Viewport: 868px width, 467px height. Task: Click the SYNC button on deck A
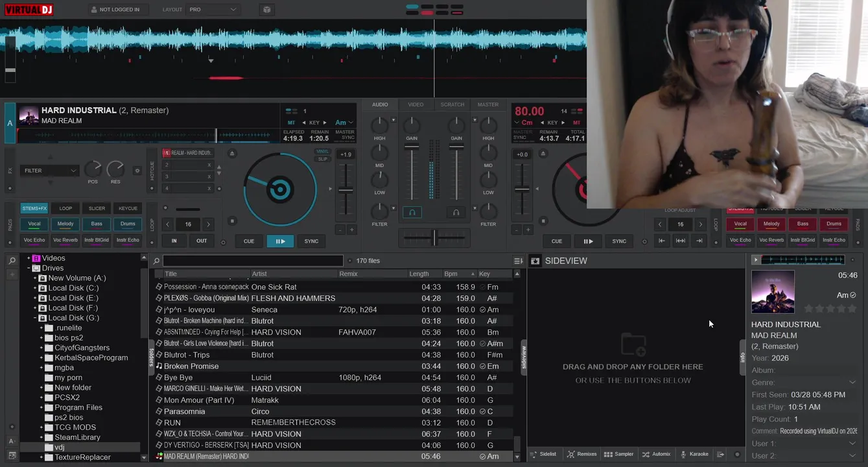coord(311,241)
